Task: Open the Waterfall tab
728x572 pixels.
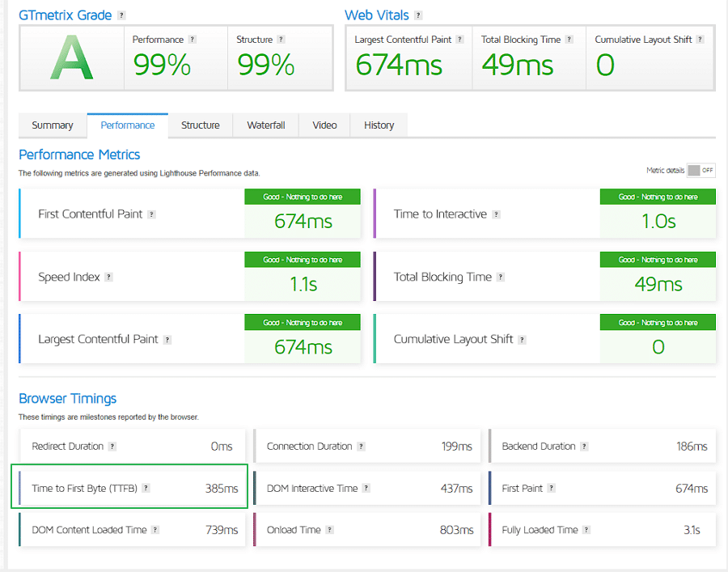Action: 265,125
